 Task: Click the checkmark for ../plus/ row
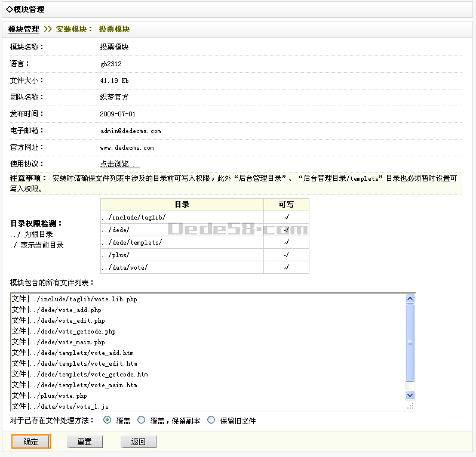click(286, 255)
